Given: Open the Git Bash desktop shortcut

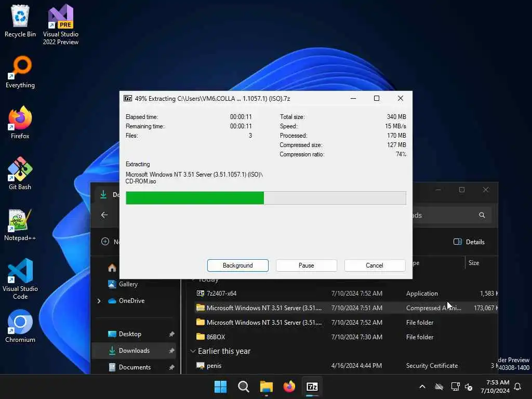Looking at the screenshot, I should (x=20, y=174).
